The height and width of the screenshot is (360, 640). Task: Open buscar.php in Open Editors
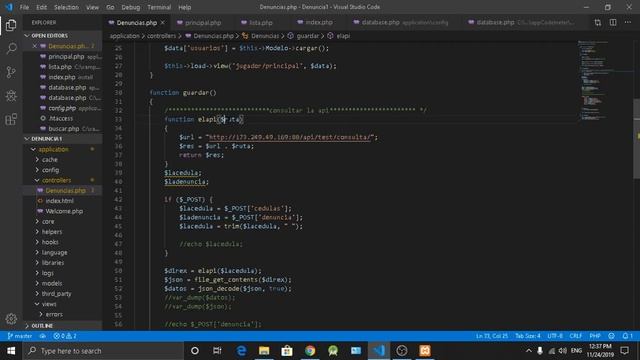pyautogui.click(x=64, y=129)
